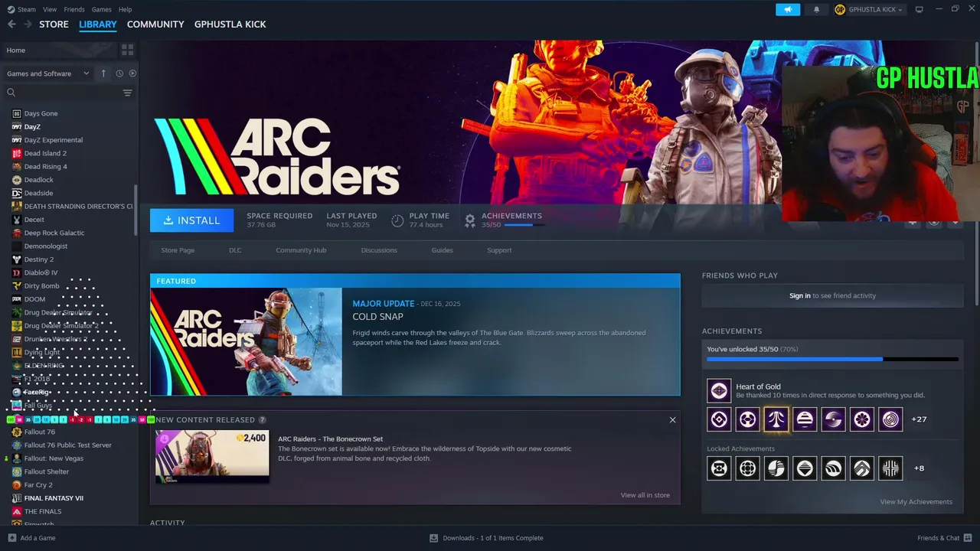
Task: Click Sign in for friend activity
Action: click(x=800, y=295)
